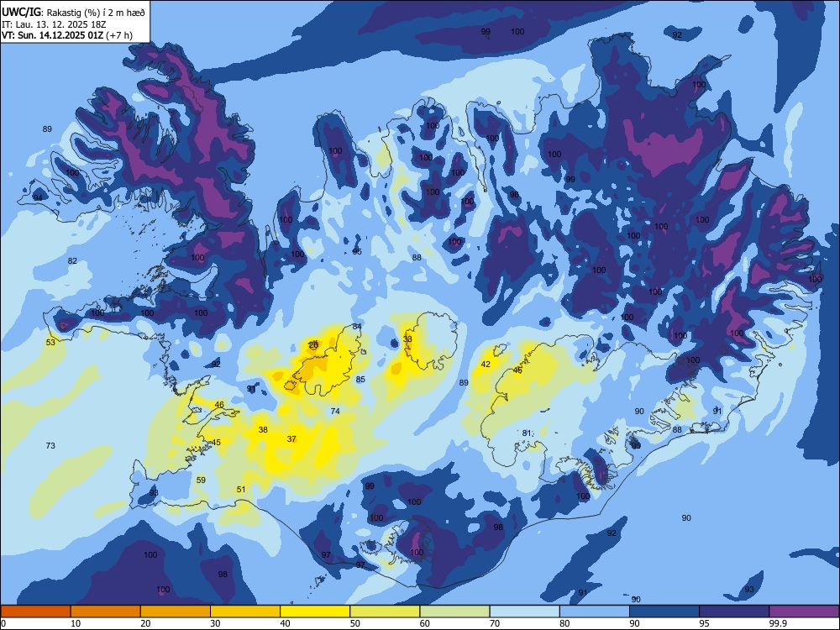The image size is (840, 630).
Task: Click the humidity value '84' on the map
Action: click(x=357, y=327)
